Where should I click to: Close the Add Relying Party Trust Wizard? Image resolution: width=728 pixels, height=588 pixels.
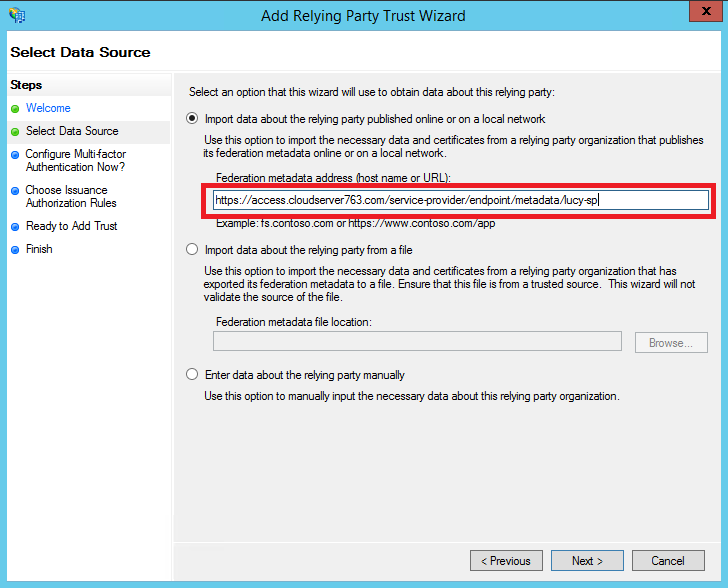click(705, 11)
